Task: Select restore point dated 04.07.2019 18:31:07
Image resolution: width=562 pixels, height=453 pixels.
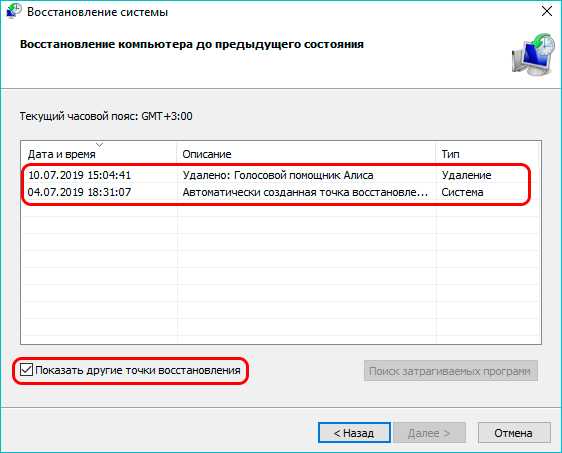Action: [x=79, y=192]
